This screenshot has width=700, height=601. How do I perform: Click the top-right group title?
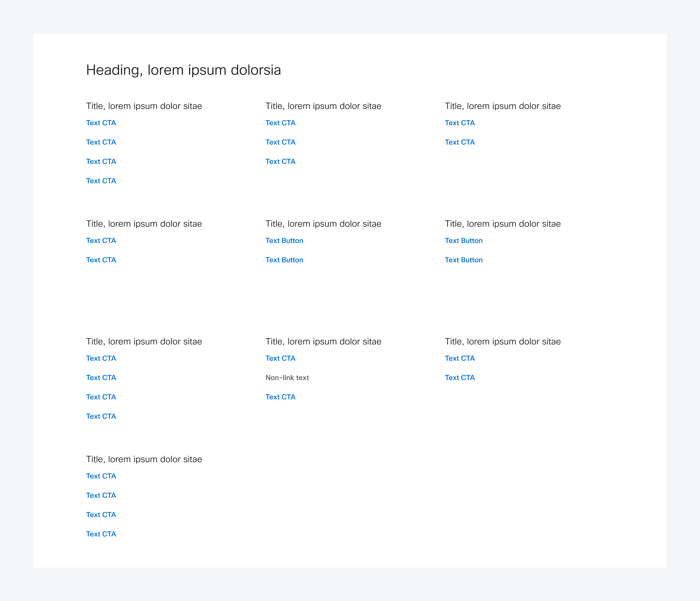click(x=502, y=106)
